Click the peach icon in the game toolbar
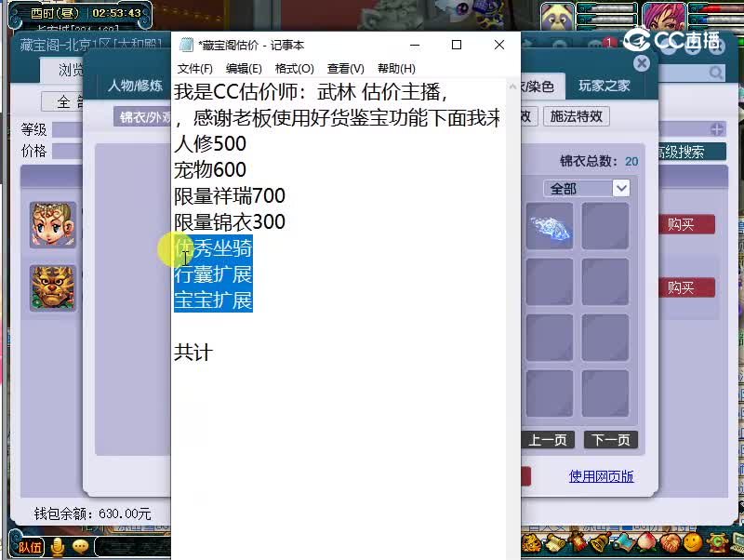The width and height of the screenshot is (744, 560). click(646, 542)
